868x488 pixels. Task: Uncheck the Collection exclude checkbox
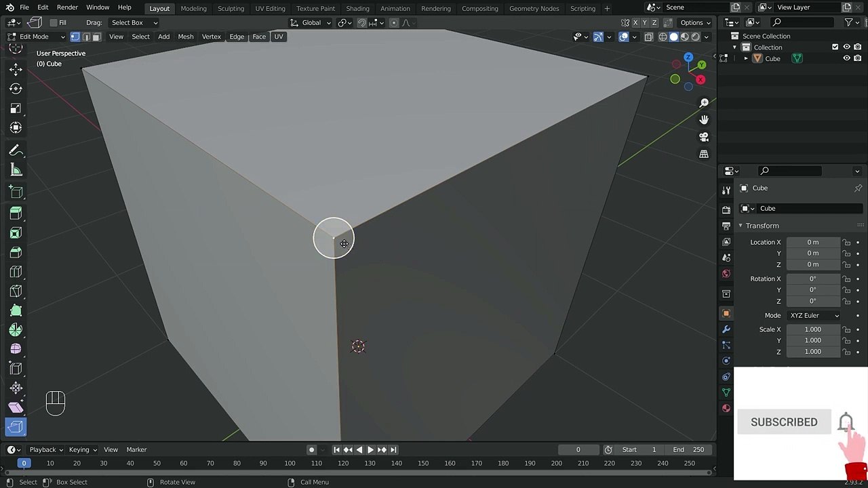point(835,47)
